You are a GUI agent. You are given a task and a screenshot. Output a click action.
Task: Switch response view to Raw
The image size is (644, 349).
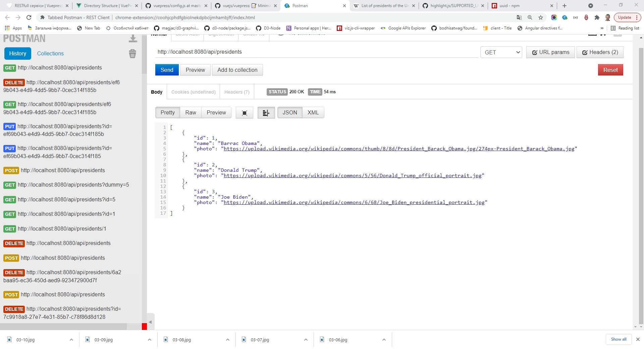pyautogui.click(x=191, y=113)
